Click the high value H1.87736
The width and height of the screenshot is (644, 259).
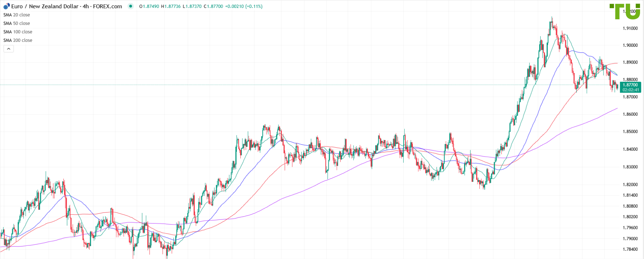click(171, 6)
